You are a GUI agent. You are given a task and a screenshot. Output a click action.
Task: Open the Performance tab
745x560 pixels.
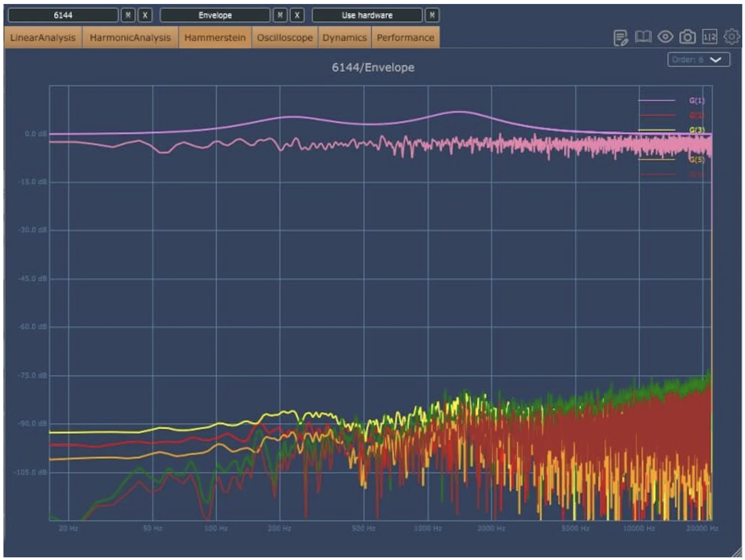pyautogui.click(x=406, y=38)
